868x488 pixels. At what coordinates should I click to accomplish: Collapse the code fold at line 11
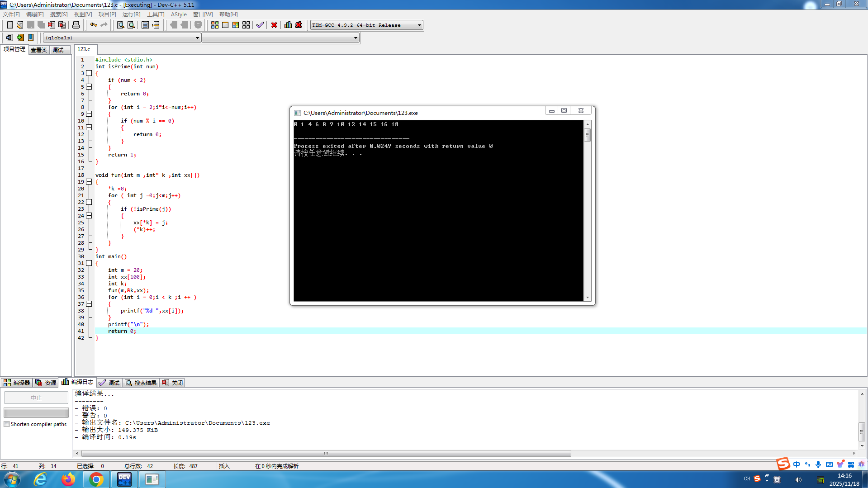tap(89, 128)
